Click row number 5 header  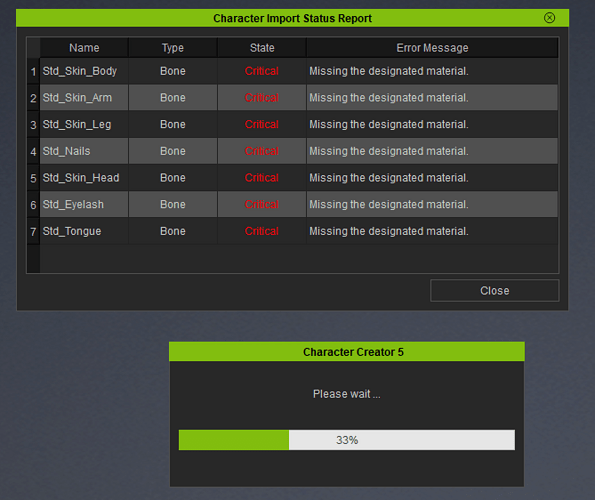[x=33, y=178]
